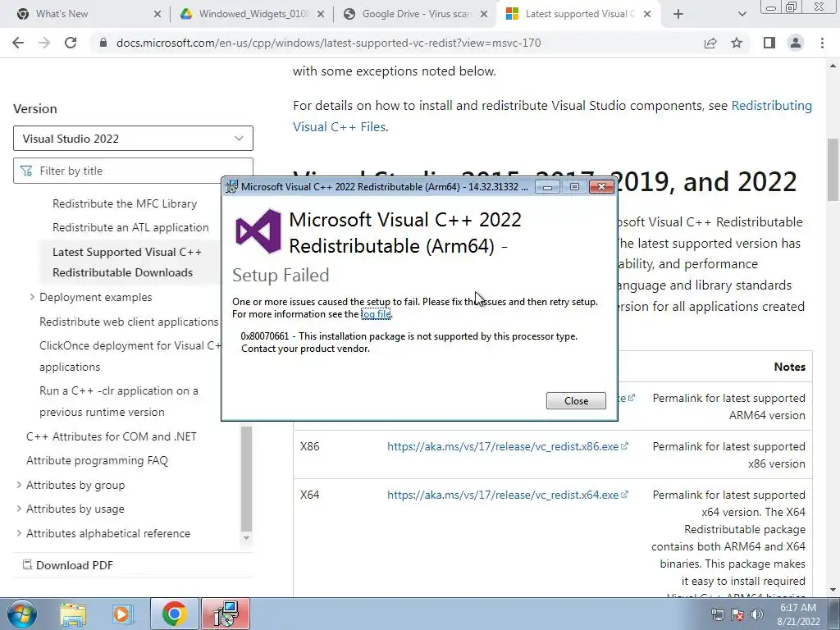Viewport: 840px width, 630px height.
Task: Open Run a C++ -clr application article
Action: (x=119, y=401)
